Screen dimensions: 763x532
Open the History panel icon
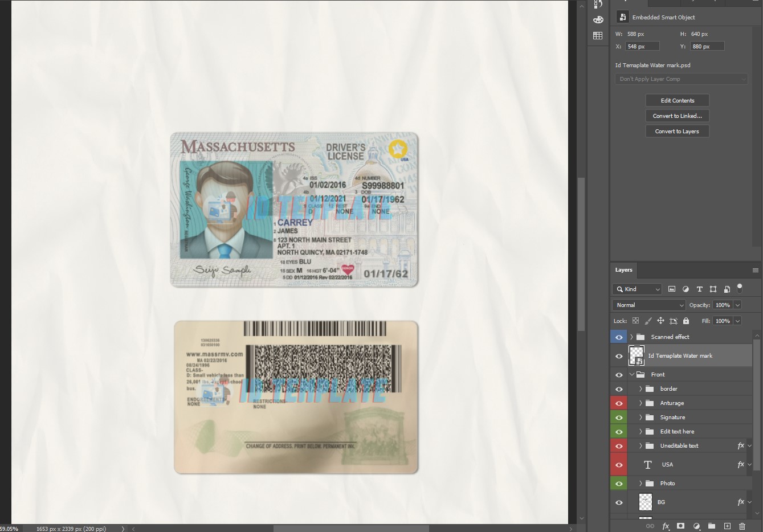pyautogui.click(x=598, y=5)
